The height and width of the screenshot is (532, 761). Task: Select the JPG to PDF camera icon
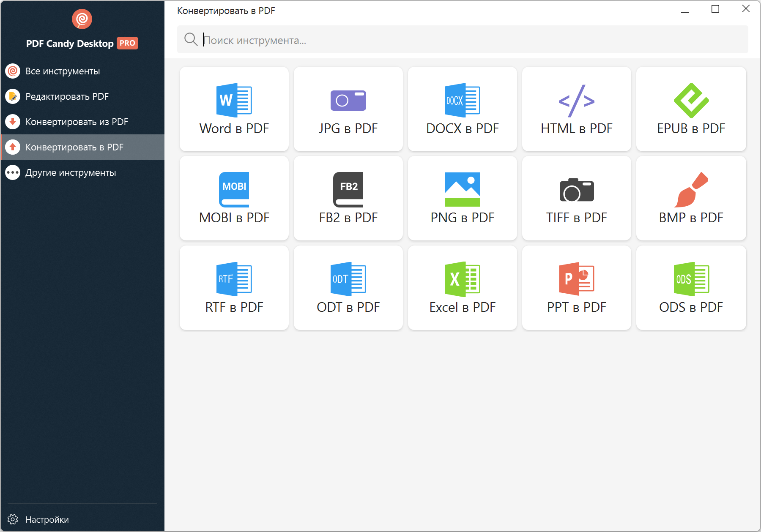tap(348, 101)
